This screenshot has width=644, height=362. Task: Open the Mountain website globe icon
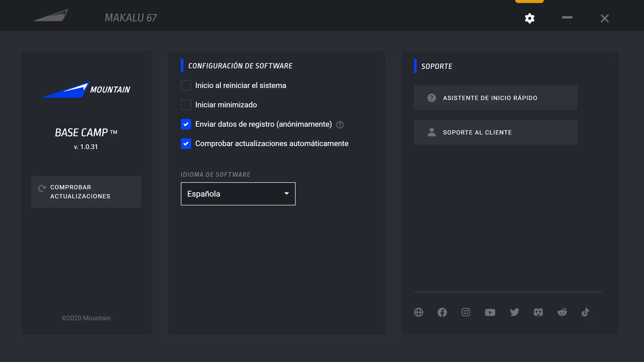pyautogui.click(x=419, y=312)
